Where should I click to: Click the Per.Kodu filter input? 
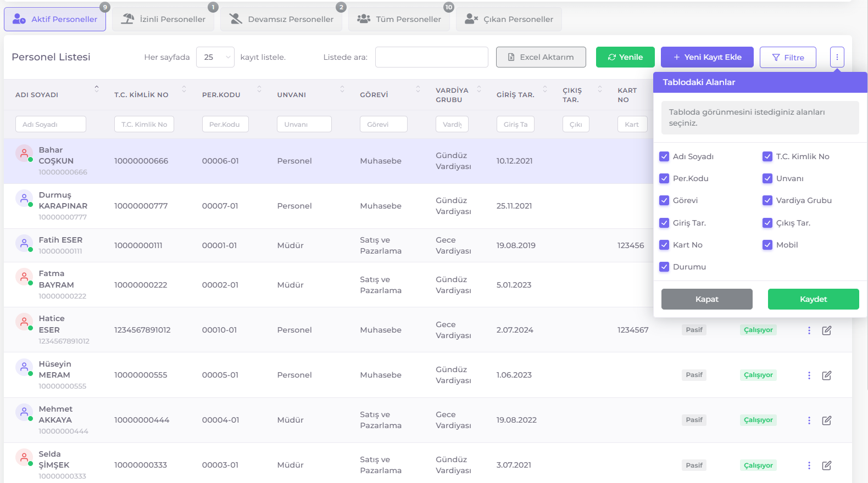click(225, 124)
